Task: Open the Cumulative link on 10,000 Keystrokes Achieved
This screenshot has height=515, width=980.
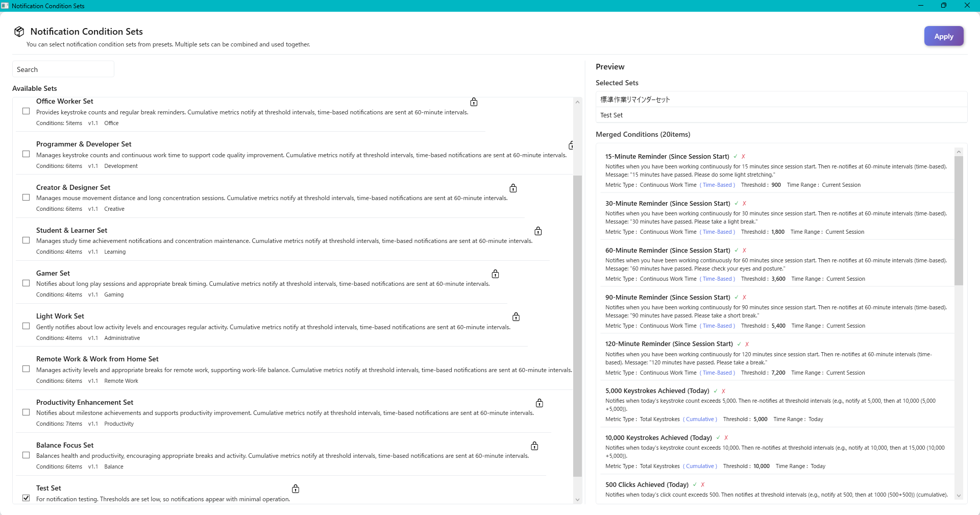Action: (x=700, y=466)
